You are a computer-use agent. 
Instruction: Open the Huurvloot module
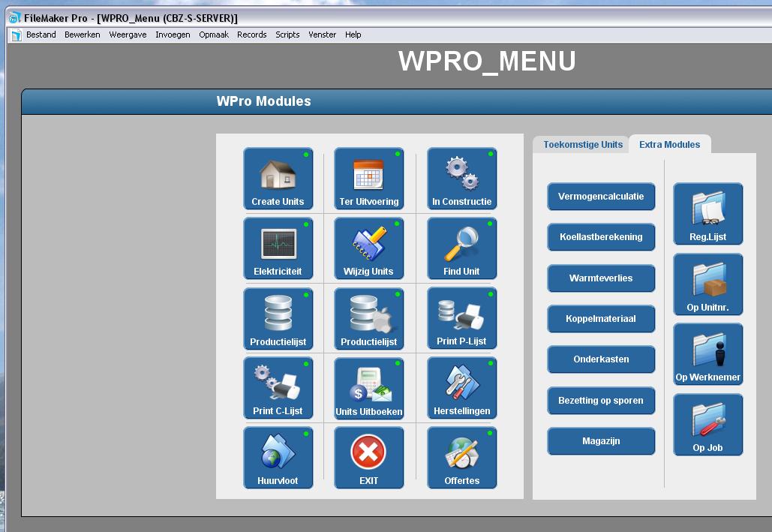tap(278, 458)
